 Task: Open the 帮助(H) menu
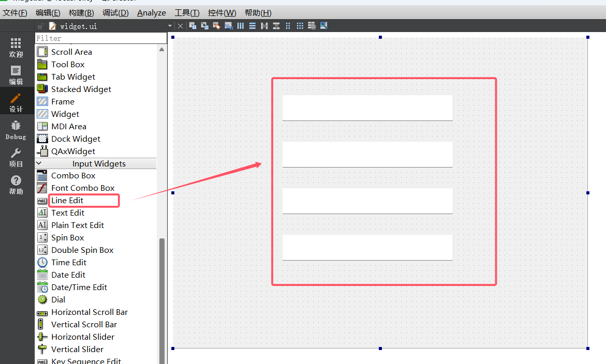click(258, 13)
